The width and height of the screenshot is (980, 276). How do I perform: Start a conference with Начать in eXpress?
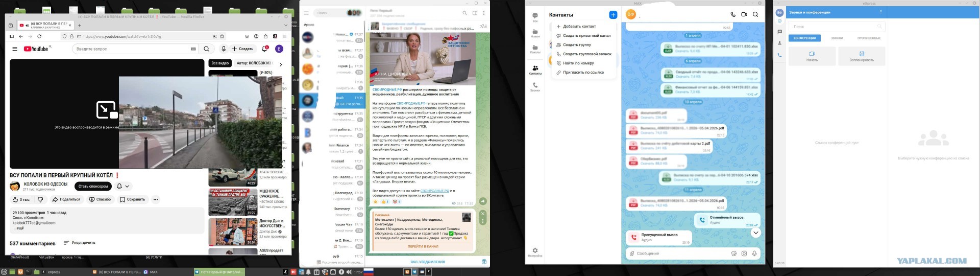(812, 56)
